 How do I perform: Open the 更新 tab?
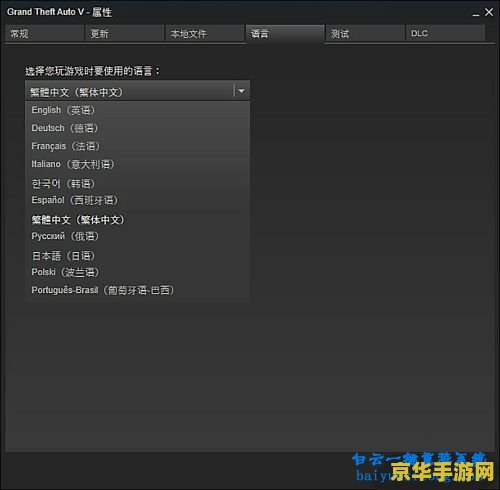coord(124,33)
